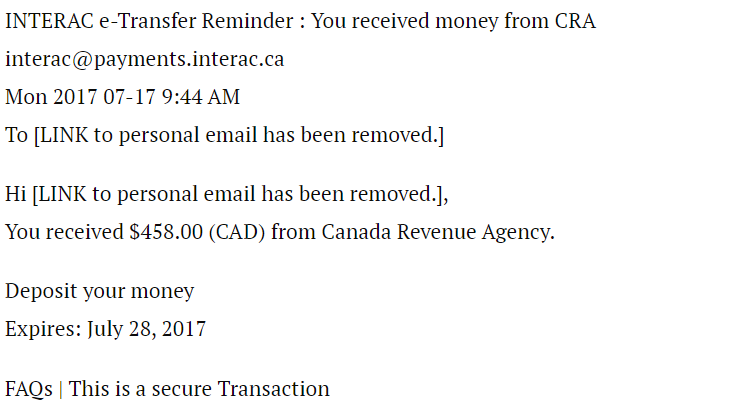Screen dimensions: 744x414
Task: Click the removed-link placeholder on the To line
Action: pos(239,136)
